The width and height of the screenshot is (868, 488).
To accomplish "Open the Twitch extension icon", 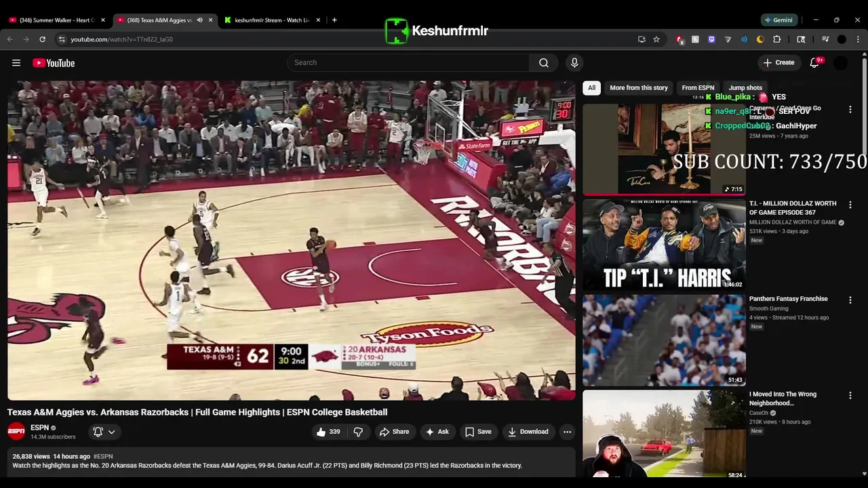I will [711, 39].
